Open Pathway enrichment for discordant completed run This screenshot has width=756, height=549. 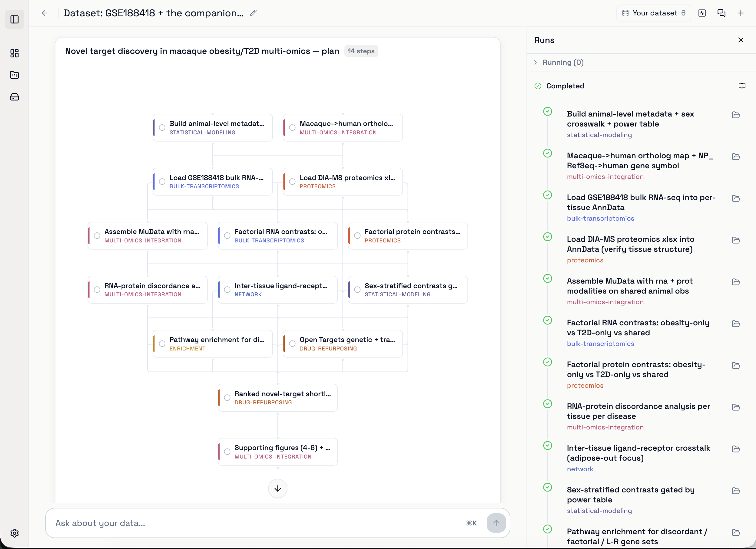[x=637, y=536]
